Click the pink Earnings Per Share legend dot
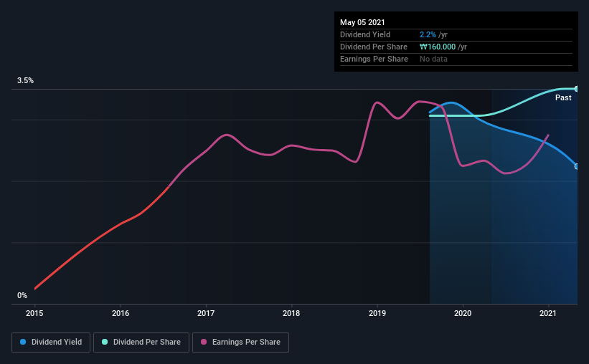This screenshot has height=364, width=589. click(204, 342)
